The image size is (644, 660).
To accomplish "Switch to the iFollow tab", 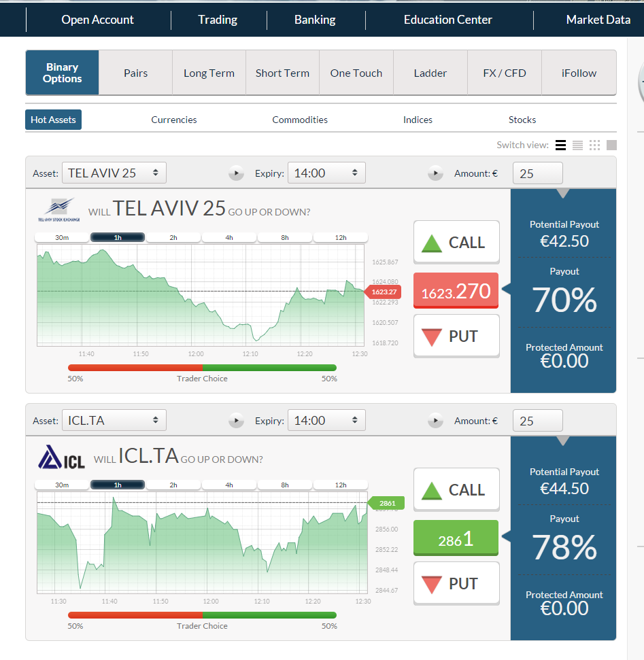I will pos(579,73).
